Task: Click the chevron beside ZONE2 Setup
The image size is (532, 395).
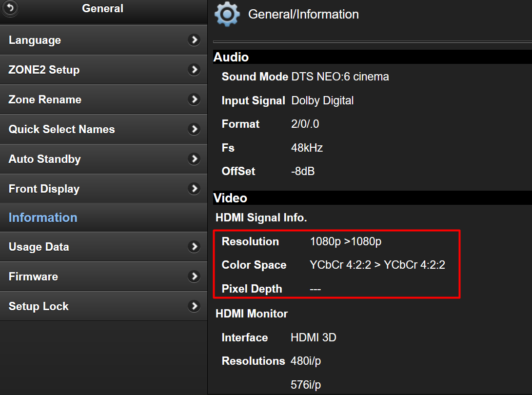Action: 194,70
